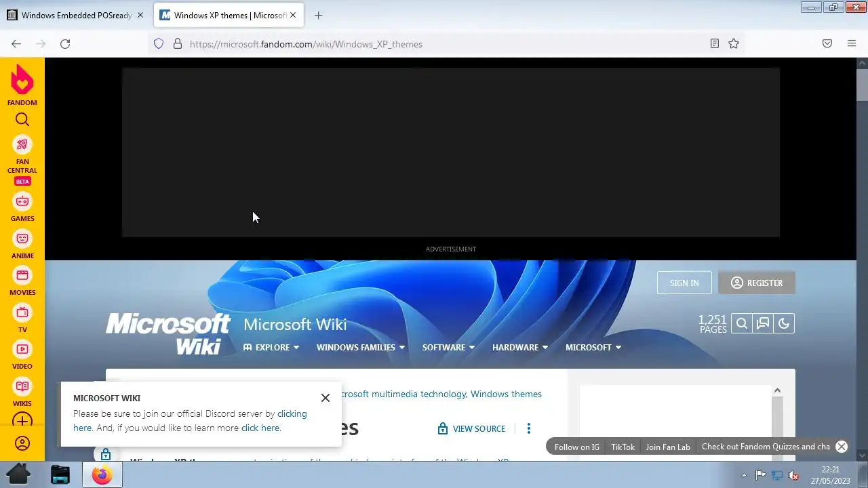Expand the Explore menu
The width and height of the screenshot is (868, 488).
point(271,347)
